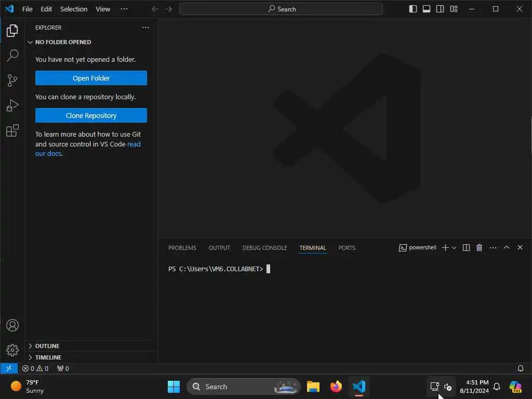Open the muted volume tray icon

[448, 387]
